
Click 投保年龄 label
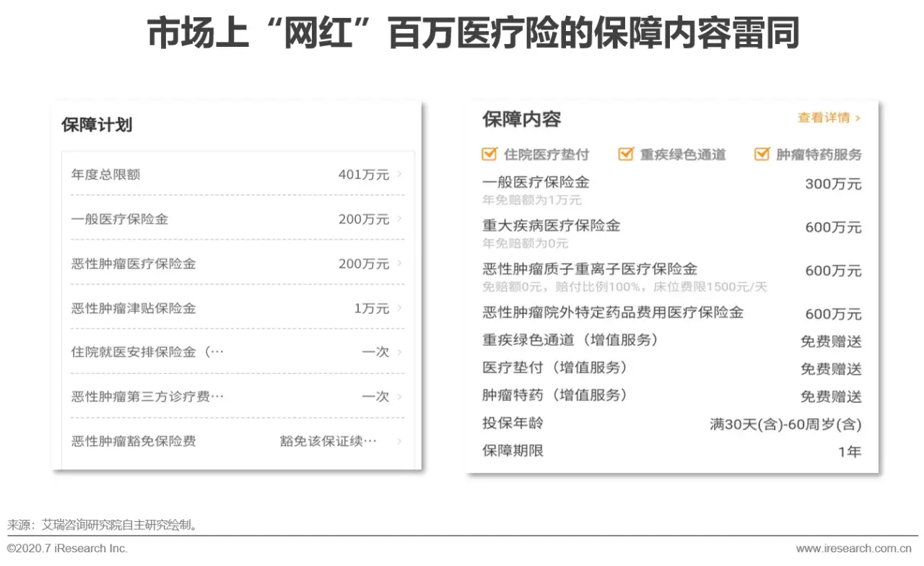[x=513, y=423]
